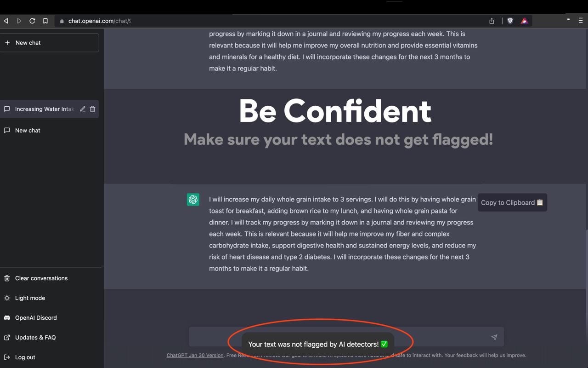Image resolution: width=588 pixels, height=368 pixels.
Task: Delete the Increasing Water Intake chat
Action: point(92,109)
